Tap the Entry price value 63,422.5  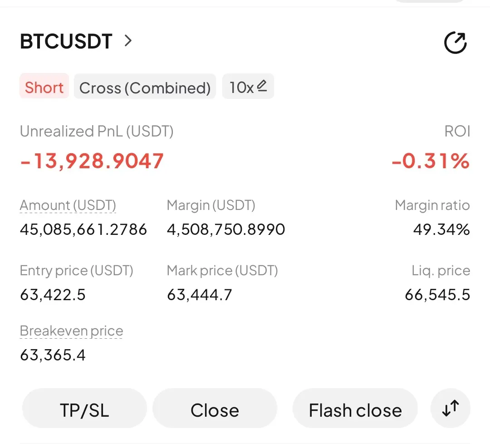tap(53, 295)
